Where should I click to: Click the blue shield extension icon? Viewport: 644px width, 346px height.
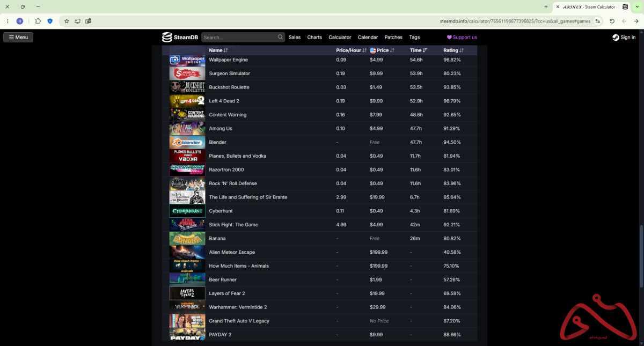50,21
